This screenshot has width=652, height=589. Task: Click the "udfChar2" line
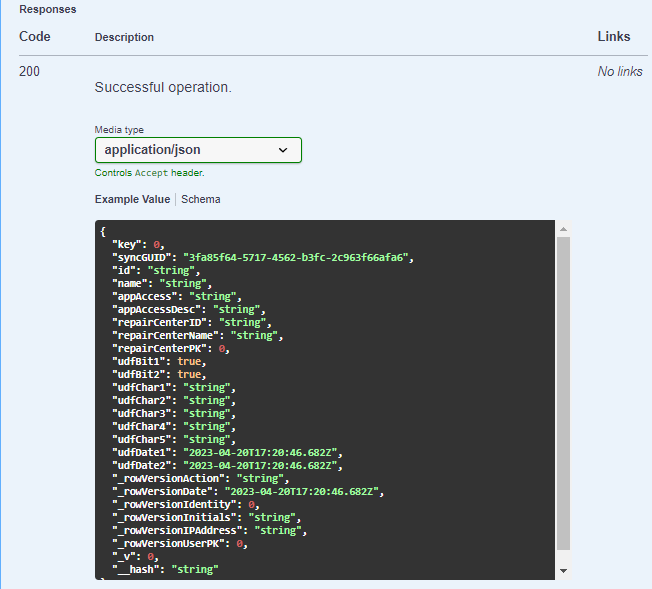click(174, 401)
